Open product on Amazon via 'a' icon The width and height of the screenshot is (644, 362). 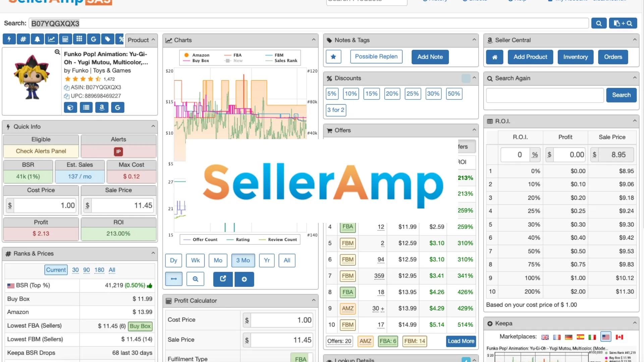pos(102,108)
